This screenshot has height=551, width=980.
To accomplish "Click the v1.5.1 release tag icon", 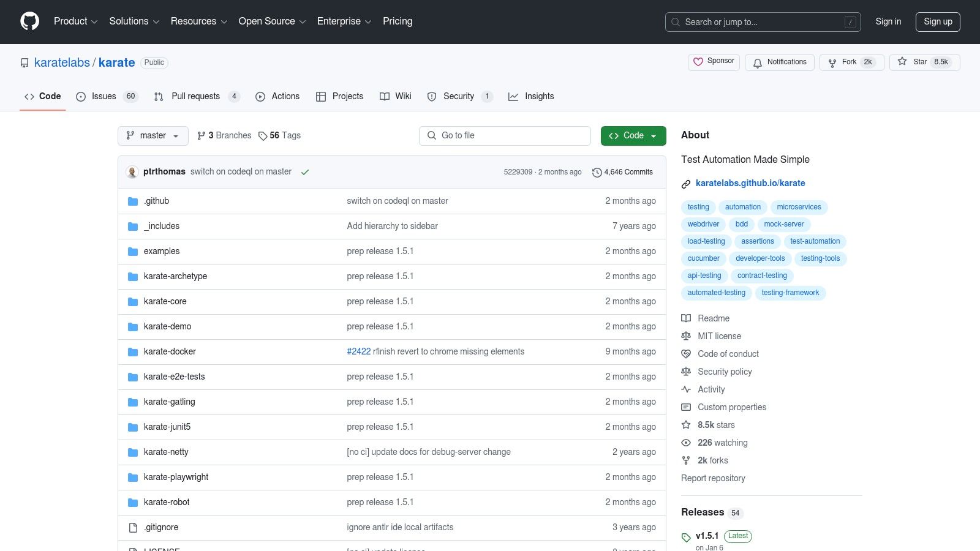I will click(686, 538).
